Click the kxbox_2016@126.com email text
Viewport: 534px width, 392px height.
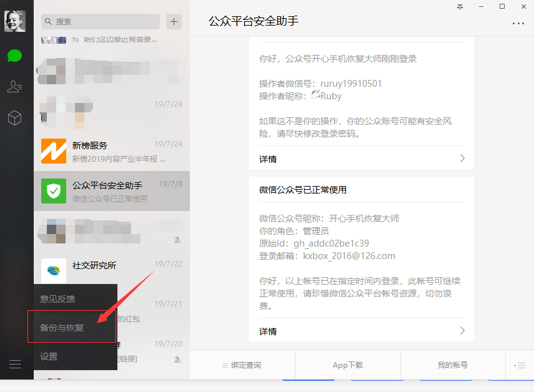(x=349, y=256)
